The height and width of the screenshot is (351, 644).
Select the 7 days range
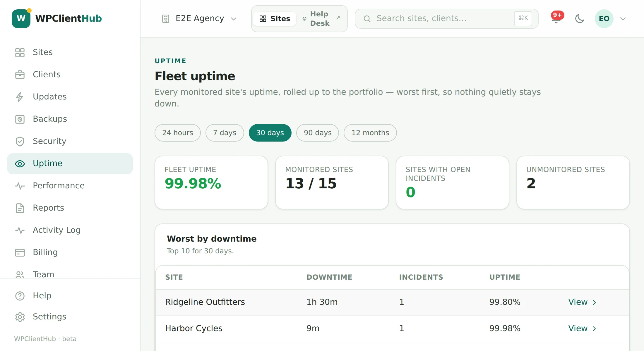225,133
